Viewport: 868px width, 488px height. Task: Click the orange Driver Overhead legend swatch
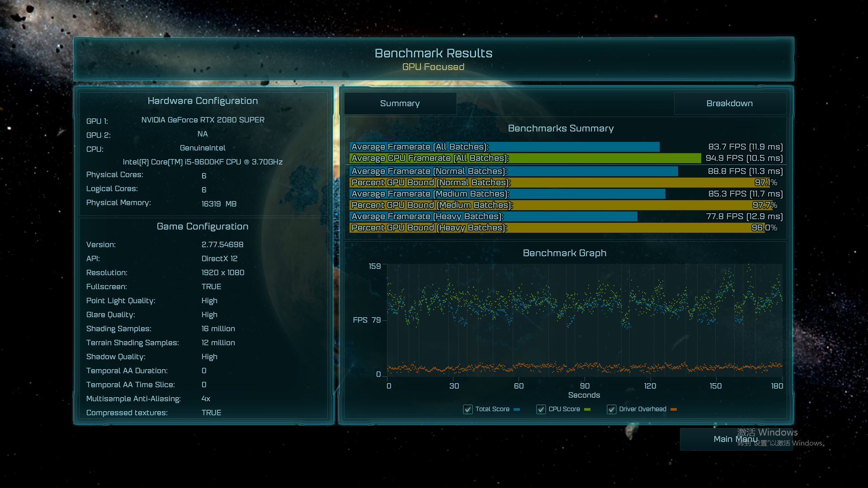tap(674, 409)
